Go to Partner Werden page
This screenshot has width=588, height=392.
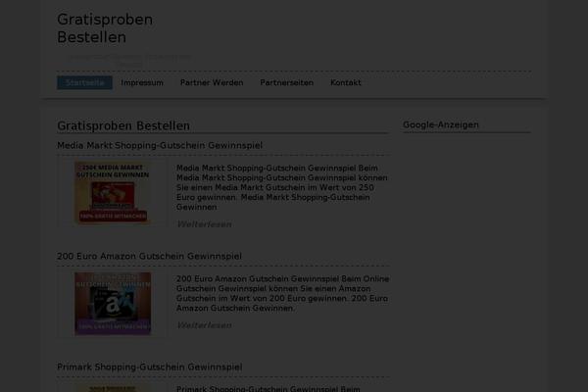point(212,82)
